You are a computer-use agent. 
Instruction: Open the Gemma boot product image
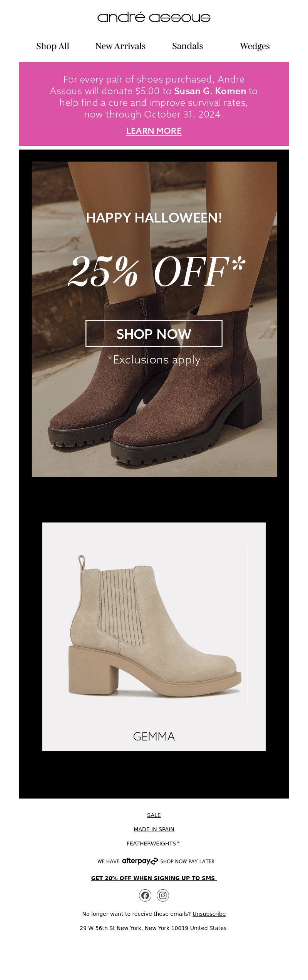point(154,625)
